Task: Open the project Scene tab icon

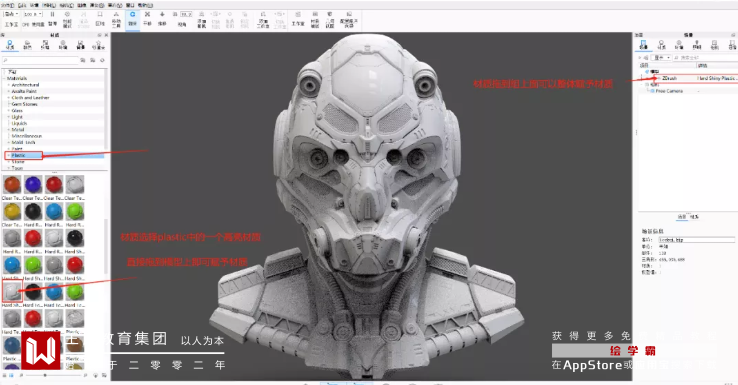Action: point(643,45)
